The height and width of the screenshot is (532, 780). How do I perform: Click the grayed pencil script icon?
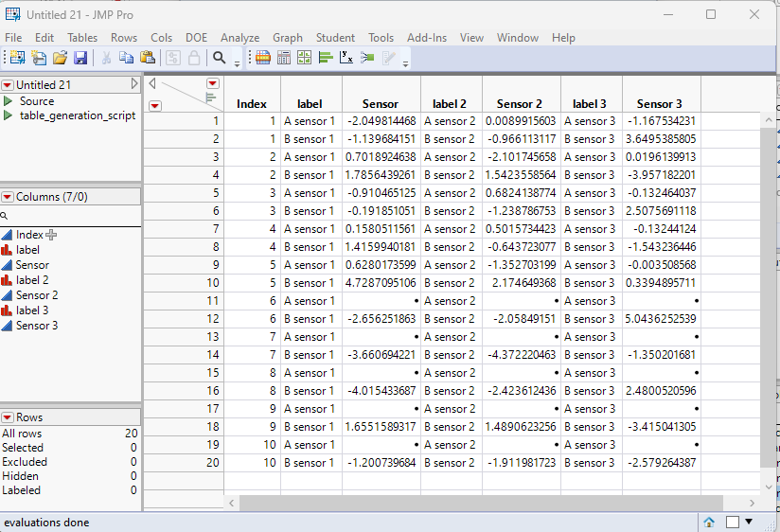click(x=388, y=58)
